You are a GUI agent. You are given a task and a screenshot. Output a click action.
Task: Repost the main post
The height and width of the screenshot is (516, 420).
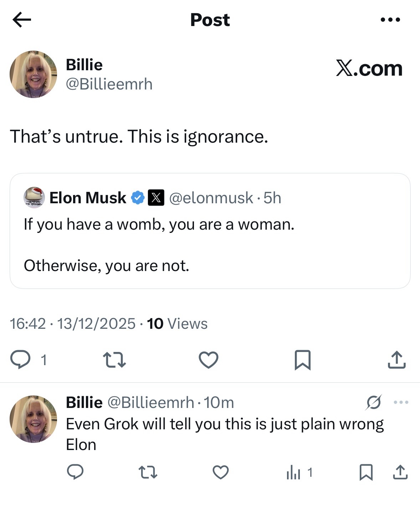pos(114,359)
